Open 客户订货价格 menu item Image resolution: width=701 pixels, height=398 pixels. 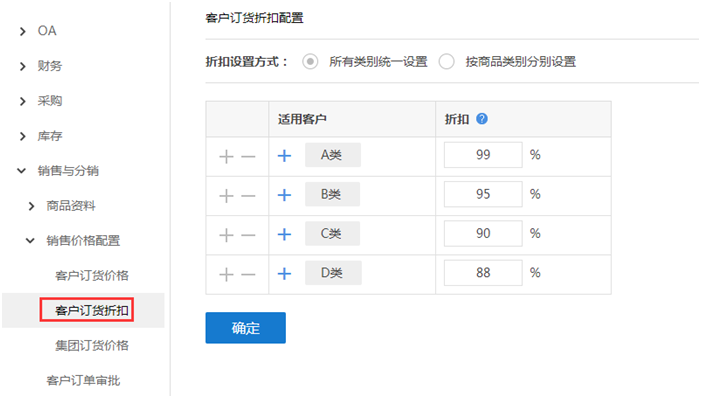[92, 275]
